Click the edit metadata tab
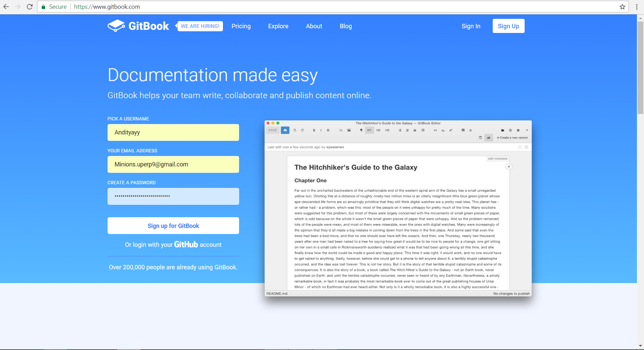This screenshot has width=644, height=350. coord(498,159)
